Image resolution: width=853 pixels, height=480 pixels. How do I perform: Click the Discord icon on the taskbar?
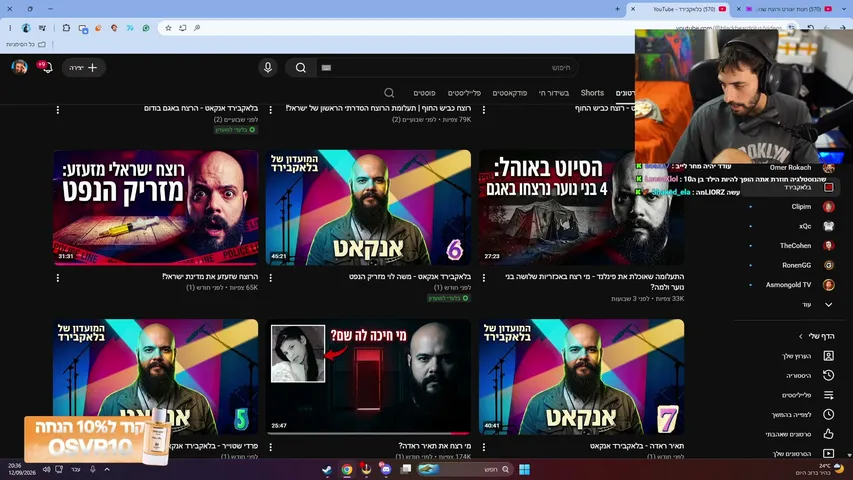coord(386,469)
